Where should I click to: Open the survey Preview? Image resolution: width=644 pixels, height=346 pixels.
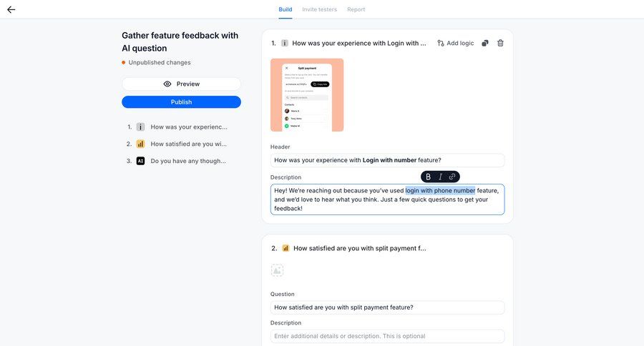coord(181,84)
